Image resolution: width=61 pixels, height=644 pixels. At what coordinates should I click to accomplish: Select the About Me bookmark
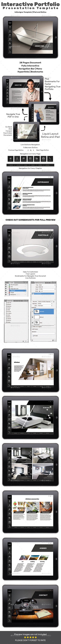(x=10, y=303)
